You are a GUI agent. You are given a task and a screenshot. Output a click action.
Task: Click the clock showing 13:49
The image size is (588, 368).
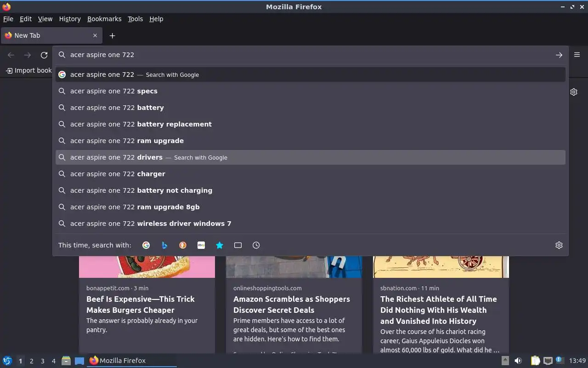[x=577, y=361]
